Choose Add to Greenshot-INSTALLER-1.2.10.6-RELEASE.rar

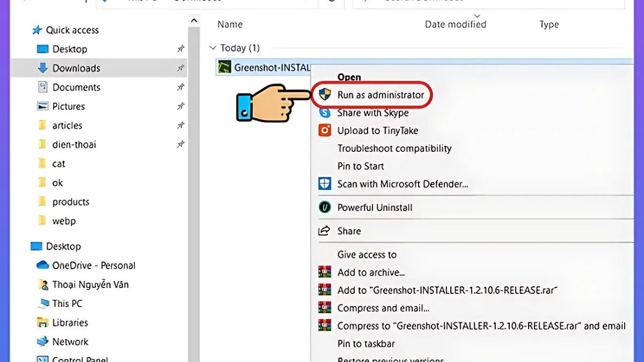click(448, 290)
